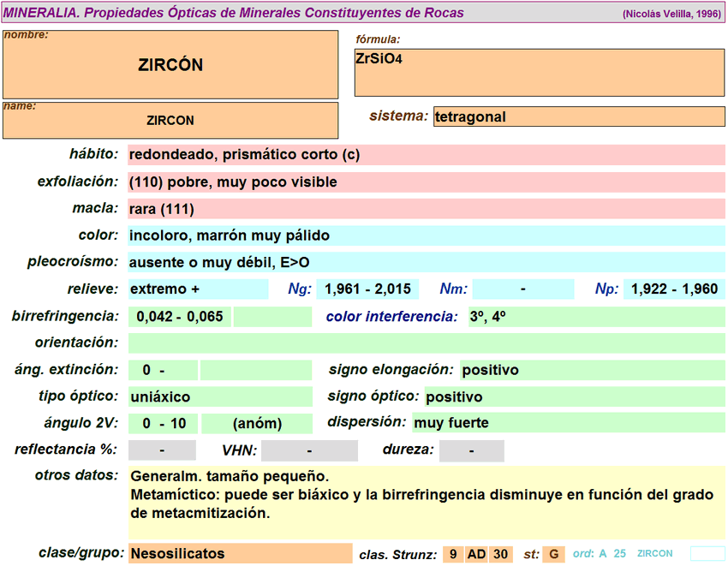
Task: Click the pleocroísmo field
Action: (426, 262)
